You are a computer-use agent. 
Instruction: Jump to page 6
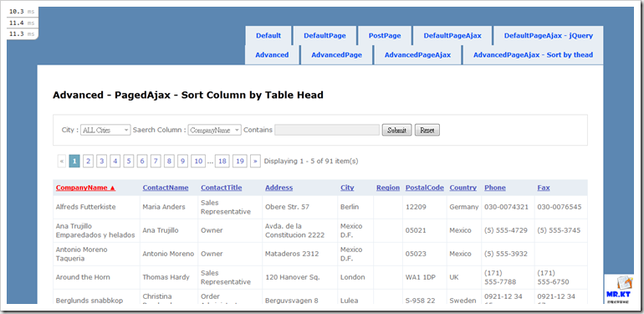tap(142, 161)
